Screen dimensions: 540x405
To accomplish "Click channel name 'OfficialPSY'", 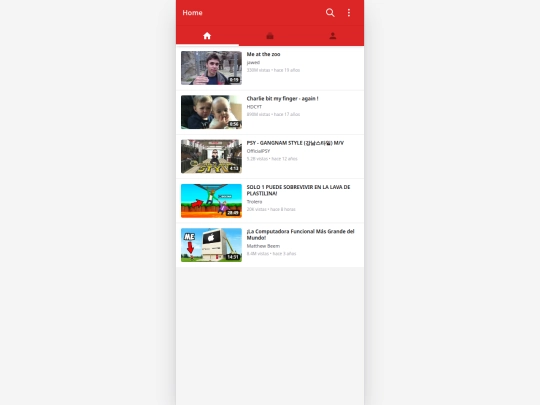I will pos(258,151).
